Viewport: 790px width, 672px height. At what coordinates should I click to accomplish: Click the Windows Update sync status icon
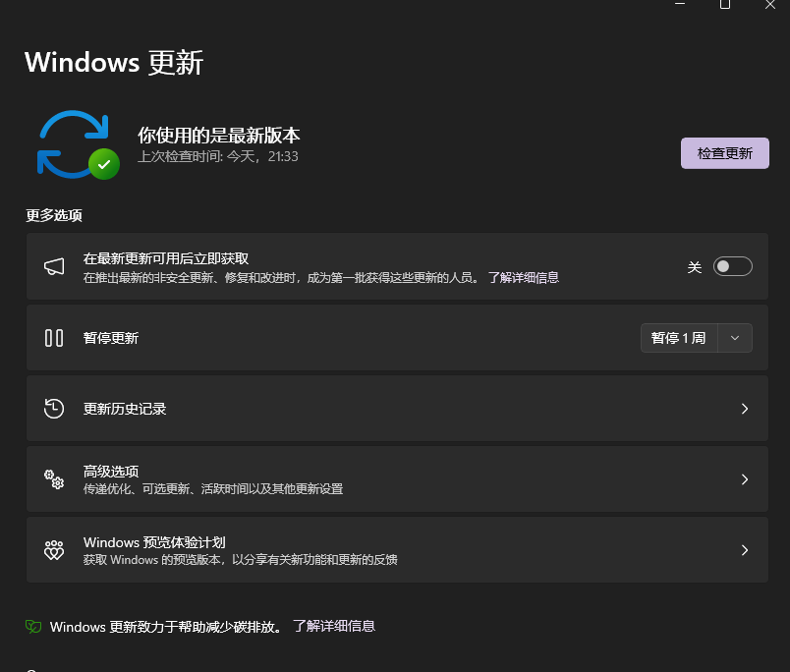tap(78, 144)
